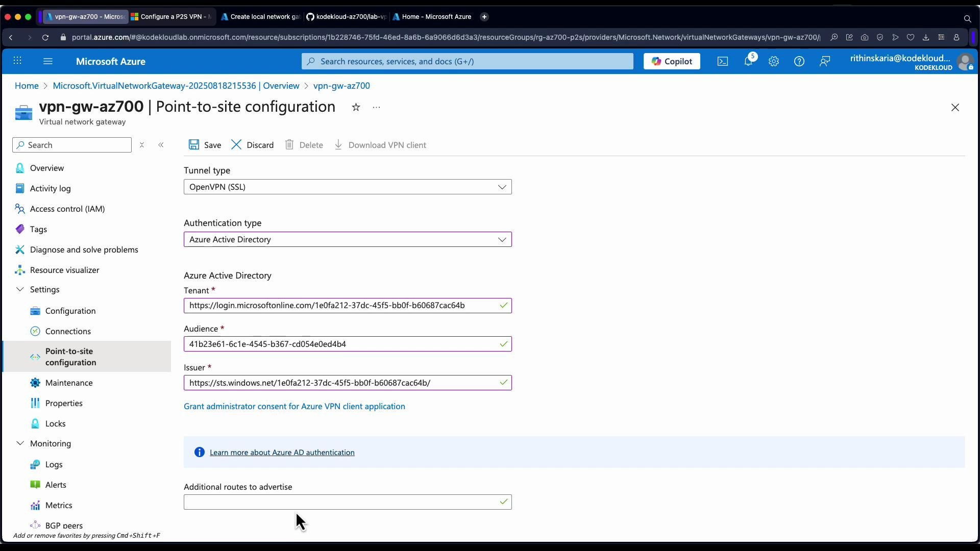Favorite vpn-gw-az700 with the star icon
This screenshot has height=551, width=980.
[x=356, y=107]
